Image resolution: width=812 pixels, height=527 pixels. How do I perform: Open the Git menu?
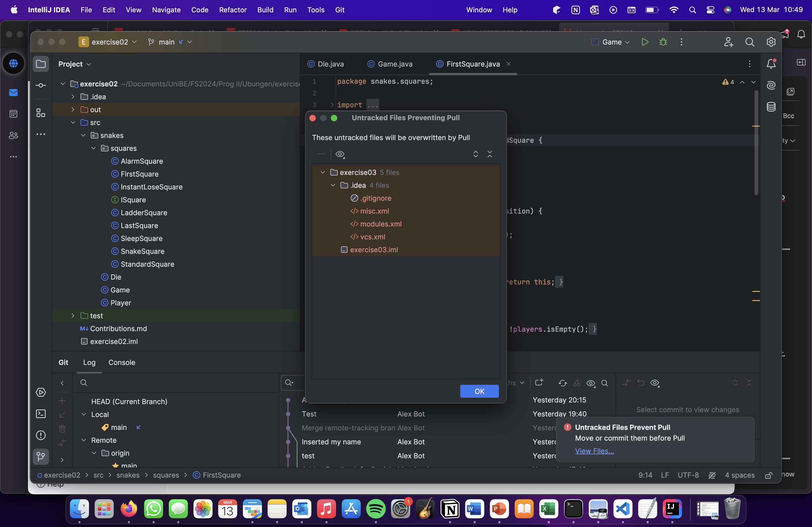coord(339,10)
